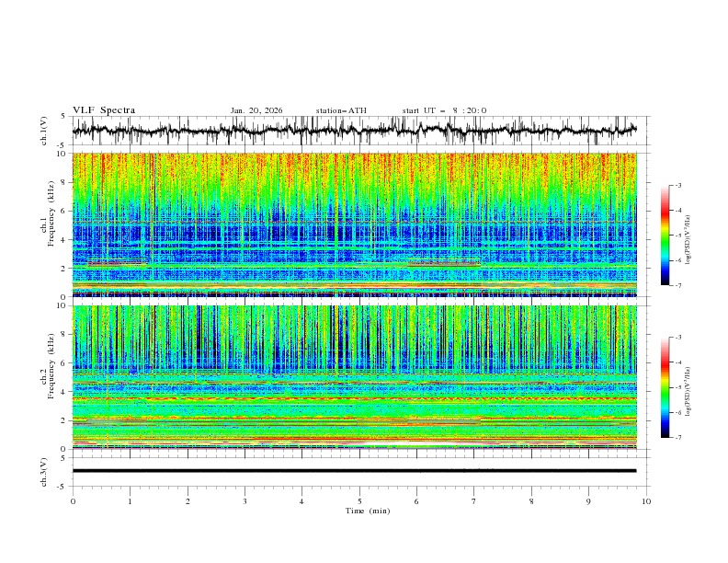728x563 pixels.
Task: Click the 'Time (min)' axis title
Action: click(368, 511)
